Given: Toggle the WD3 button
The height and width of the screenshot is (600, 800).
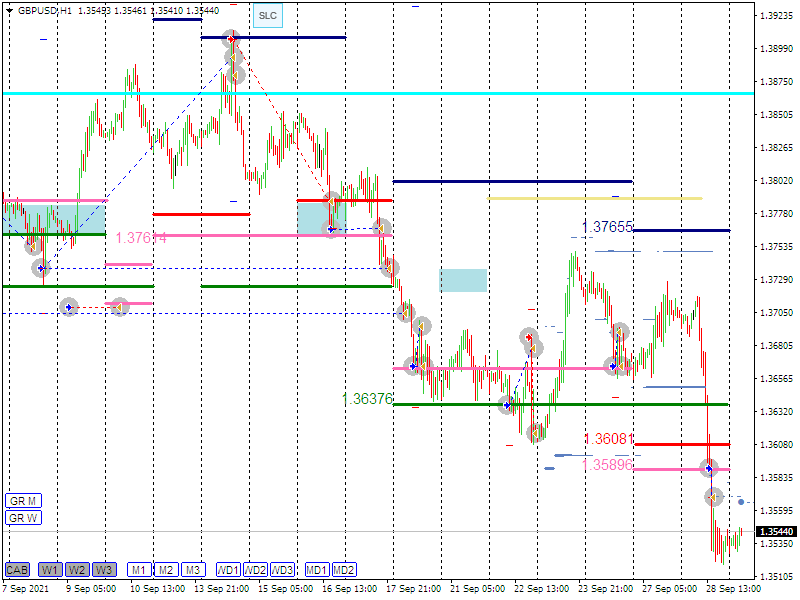Looking at the screenshot, I should (282, 569).
